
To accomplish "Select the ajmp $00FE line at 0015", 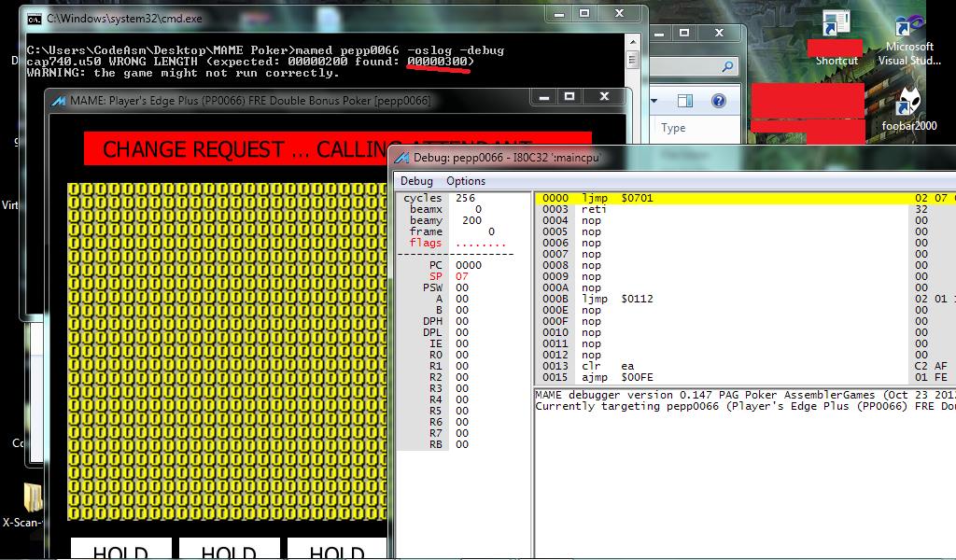I will [x=745, y=377].
